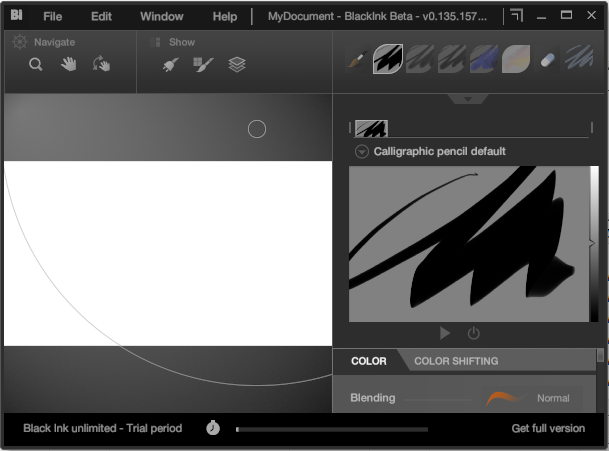Open the Edit menu
This screenshot has height=451, width=609.
tap(101, 16)
